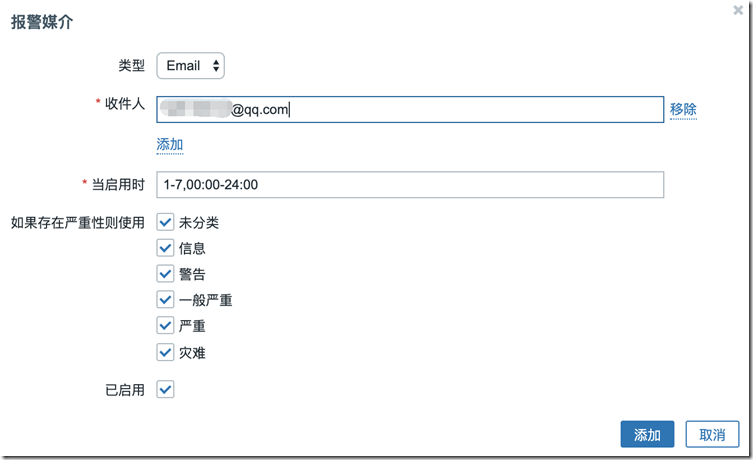Click the 当启用时 field label

[118, 185]
